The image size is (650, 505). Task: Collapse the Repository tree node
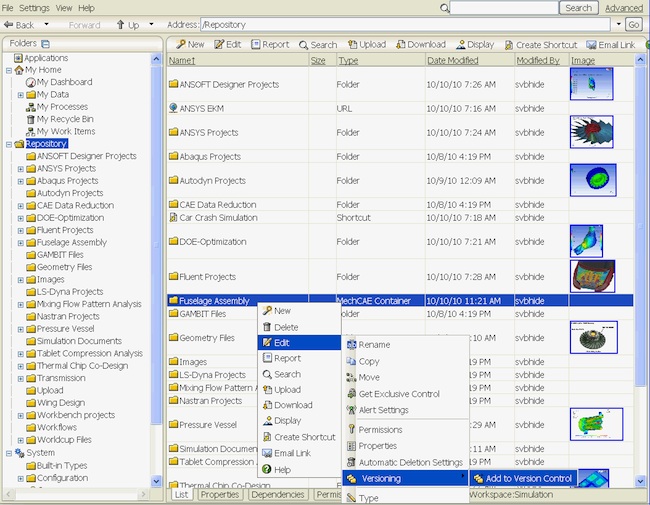(x=9, y=144)
